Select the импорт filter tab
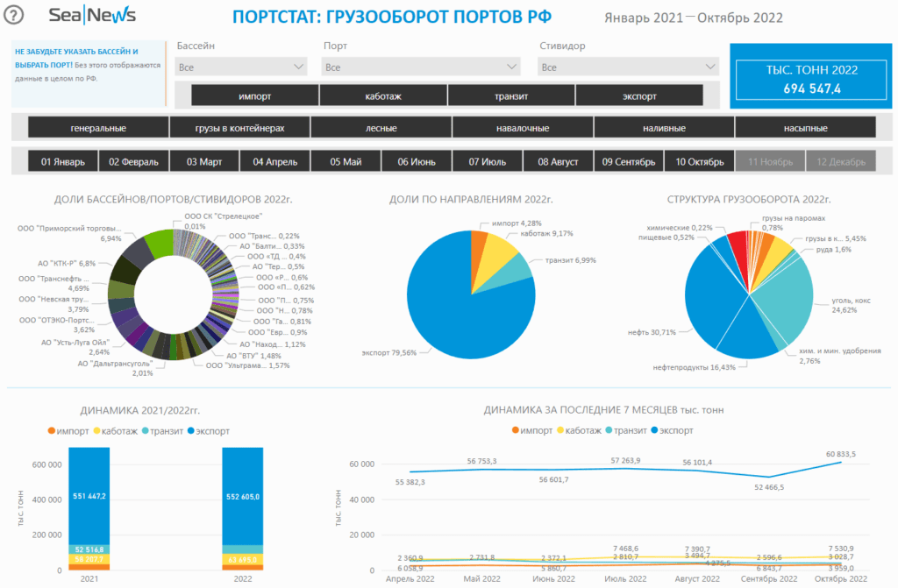 254,95
